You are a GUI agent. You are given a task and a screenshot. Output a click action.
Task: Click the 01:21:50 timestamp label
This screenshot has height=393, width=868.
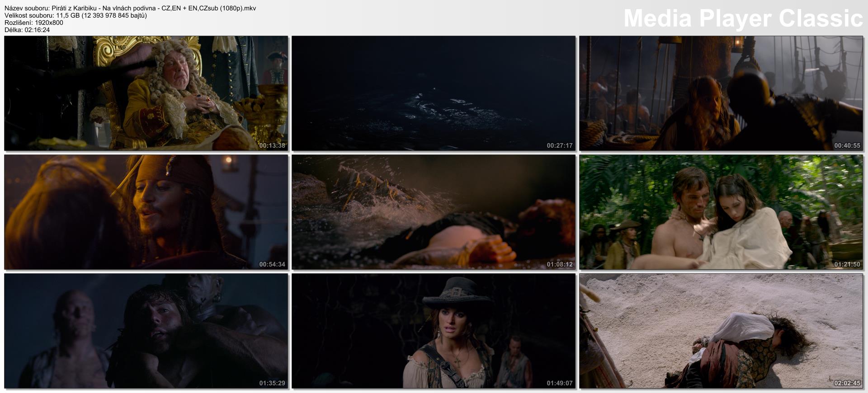click(847, 264)
